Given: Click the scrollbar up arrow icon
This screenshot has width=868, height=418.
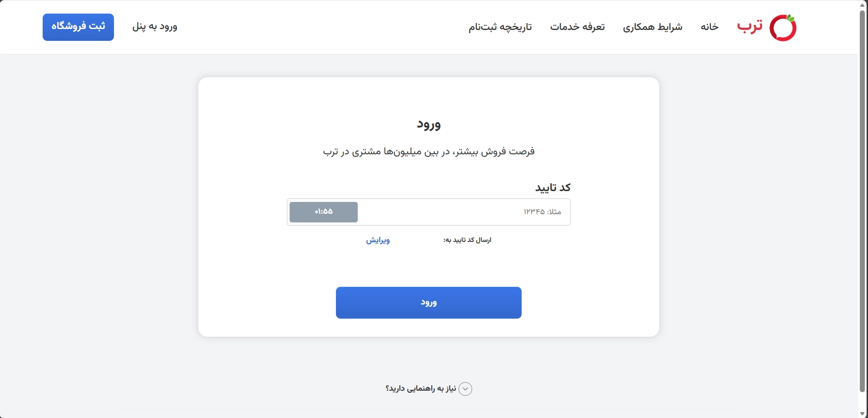Looking at the screenshot, I should 863,4.
